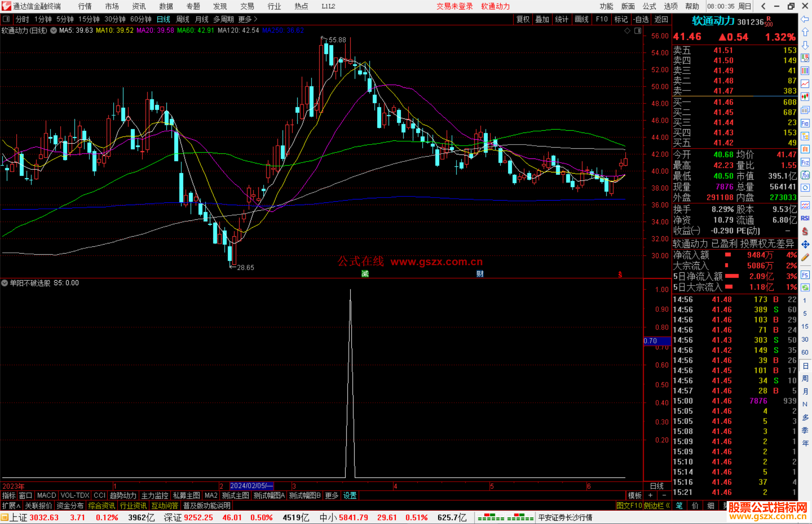Click the 复权 button
812x524 pixels.
523,19
